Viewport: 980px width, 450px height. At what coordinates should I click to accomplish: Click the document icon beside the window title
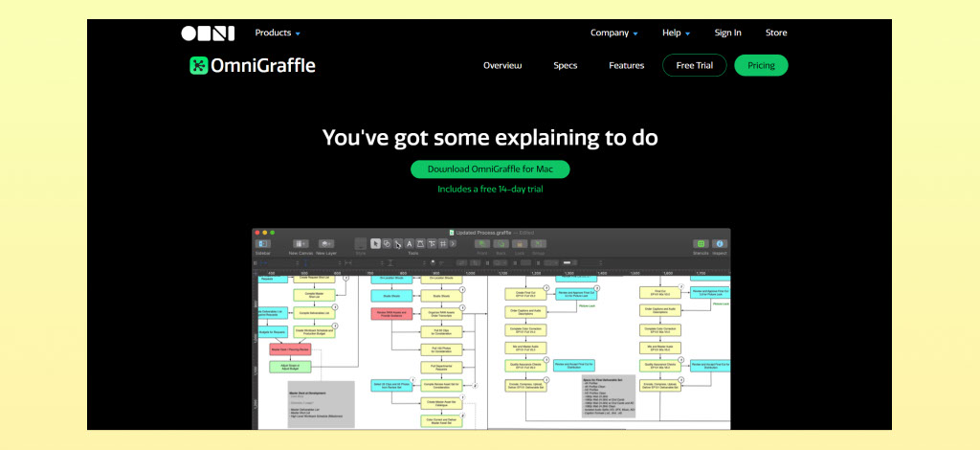pos(452,233)
